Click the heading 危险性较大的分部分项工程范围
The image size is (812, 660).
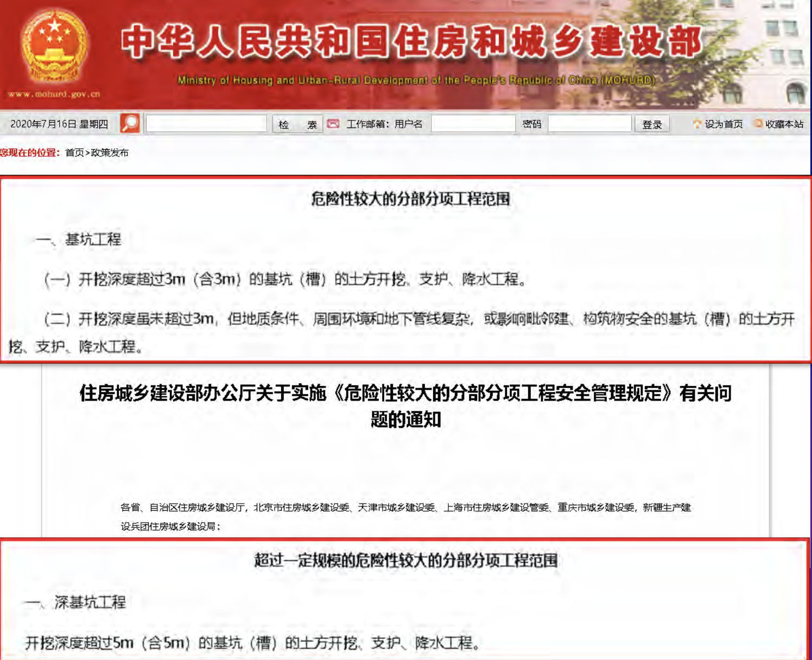(x=410, y=199)
